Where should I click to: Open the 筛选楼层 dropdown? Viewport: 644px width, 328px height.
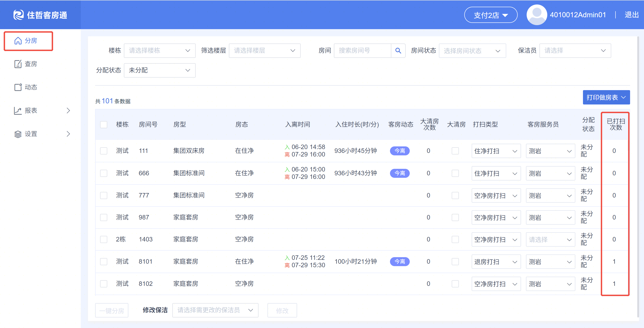pos(265,51)
